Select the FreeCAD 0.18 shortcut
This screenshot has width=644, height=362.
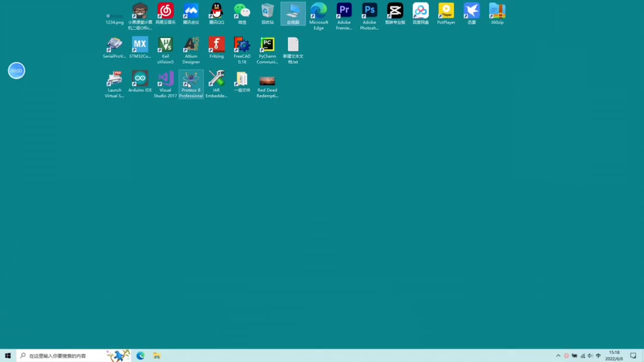point(242,50)
